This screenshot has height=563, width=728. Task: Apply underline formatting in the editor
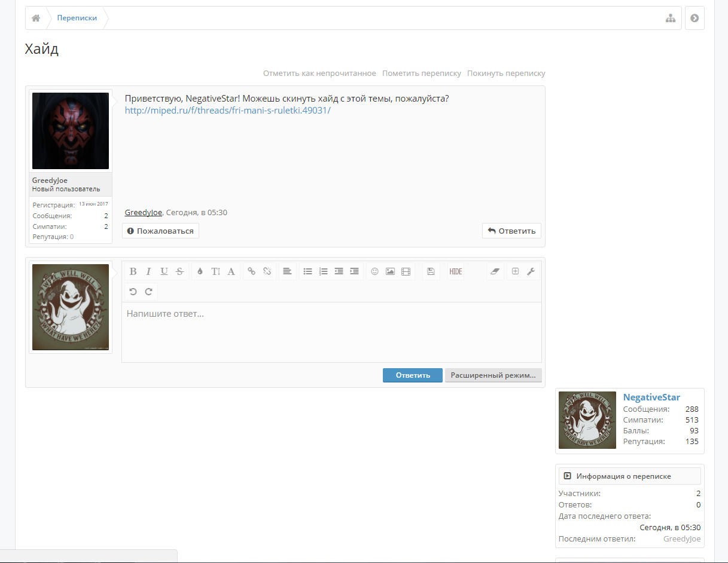point(164,271)
